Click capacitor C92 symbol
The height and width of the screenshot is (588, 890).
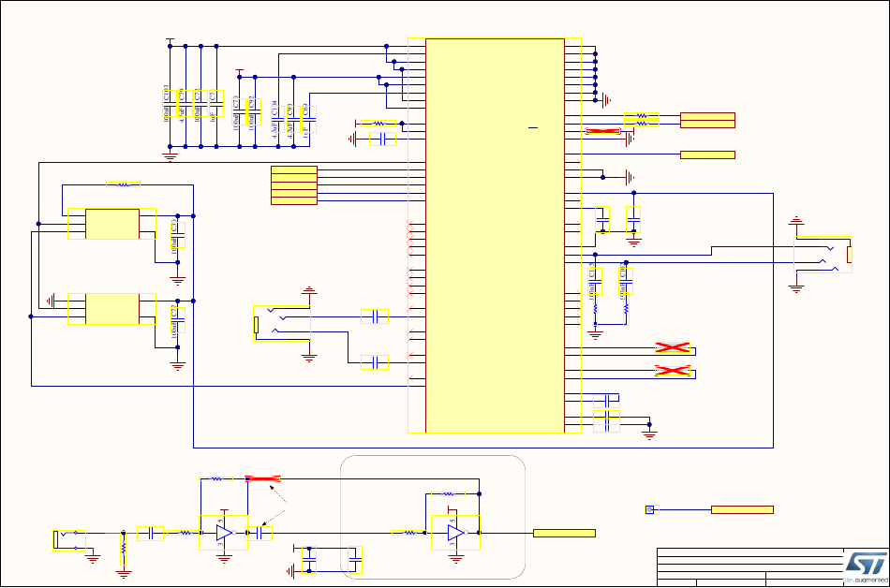tap(255, 112)
